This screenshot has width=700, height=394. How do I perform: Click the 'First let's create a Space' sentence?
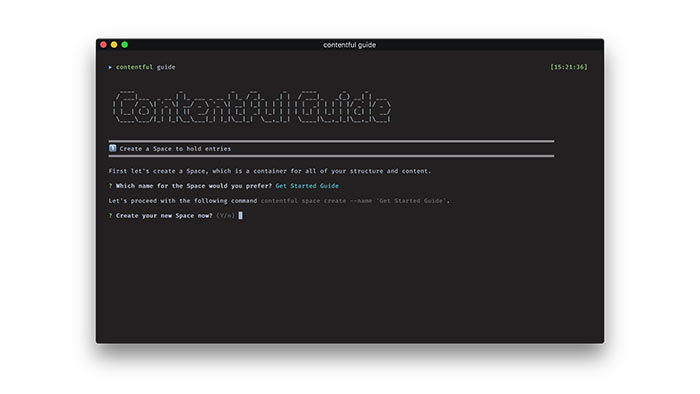(270, 171)
